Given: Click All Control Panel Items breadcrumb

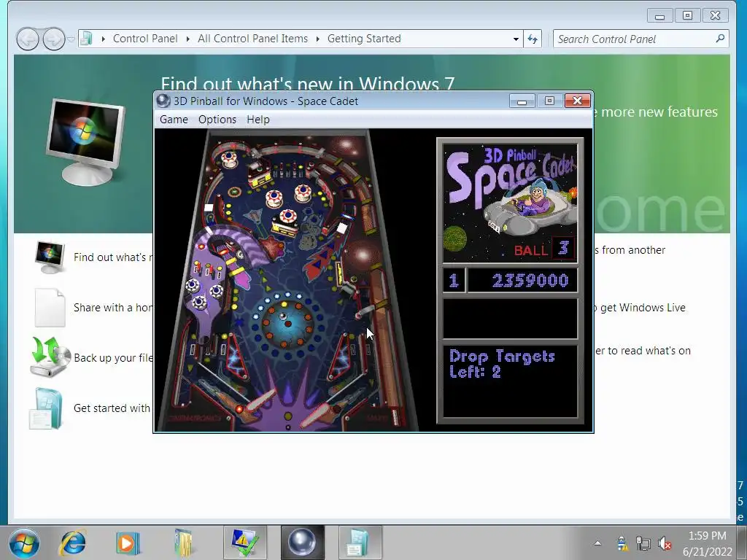Looking at the screenshot, I should (x=252, y=39).
